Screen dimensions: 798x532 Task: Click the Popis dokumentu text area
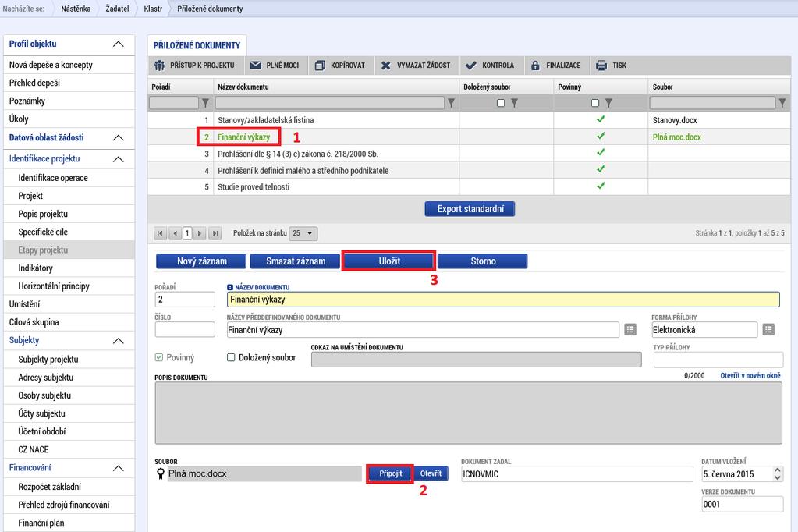(468, 413)
